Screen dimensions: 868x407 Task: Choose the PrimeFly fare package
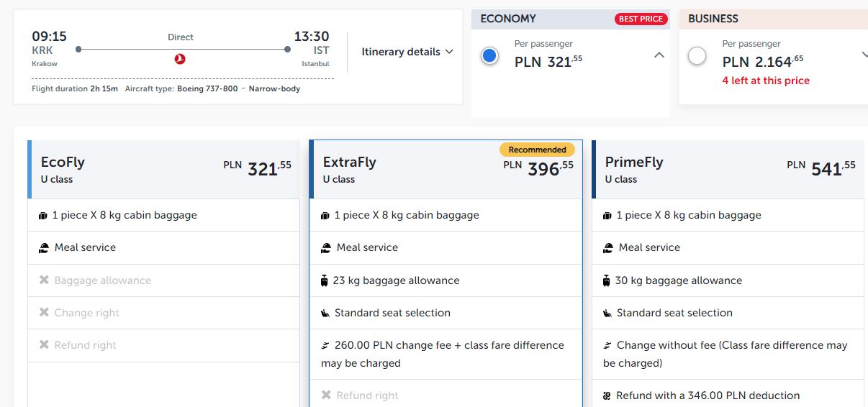click(728, 170)
